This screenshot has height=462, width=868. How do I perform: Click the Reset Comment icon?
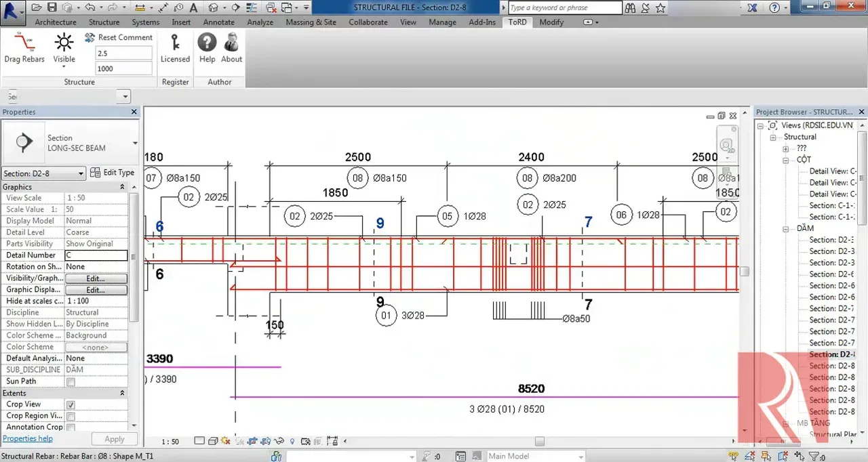tap(90, 38)
